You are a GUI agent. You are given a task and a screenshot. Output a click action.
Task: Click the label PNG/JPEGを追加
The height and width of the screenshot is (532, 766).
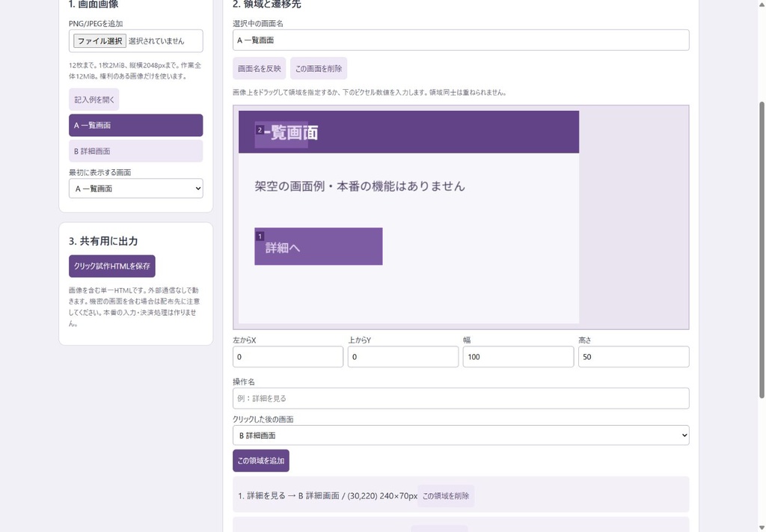[96, 23]
